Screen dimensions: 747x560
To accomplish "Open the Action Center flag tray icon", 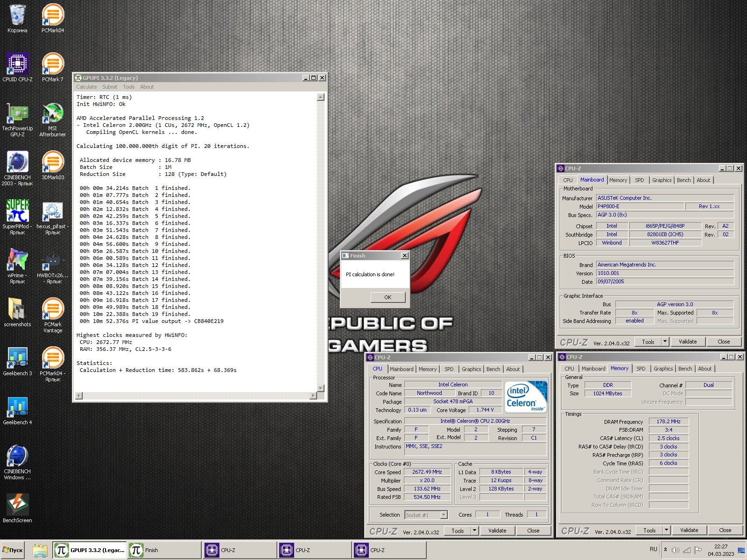I will [x=698, y=550].
